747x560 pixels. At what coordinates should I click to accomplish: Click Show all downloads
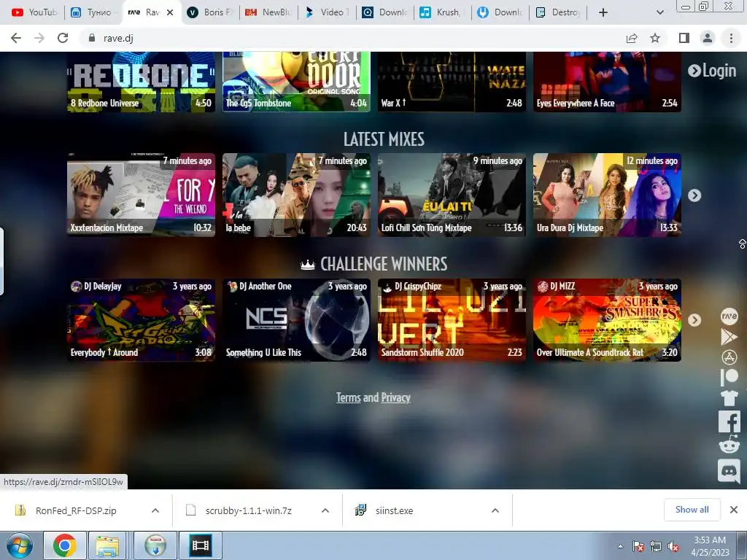coord(692,510)
